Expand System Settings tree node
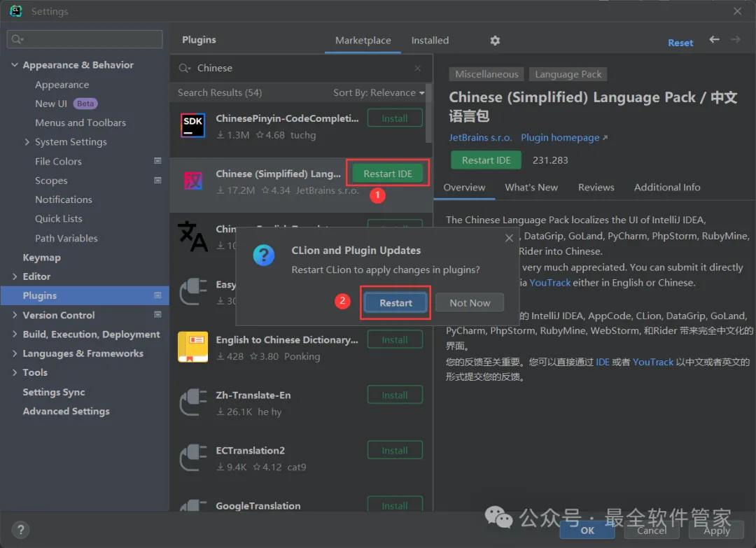 point(27,141)
